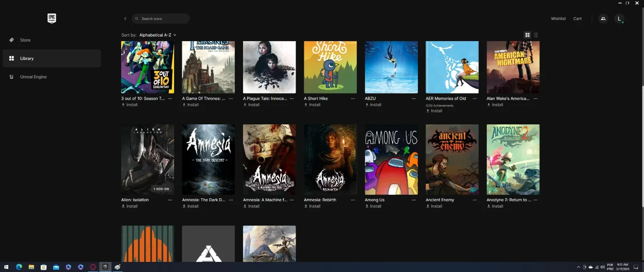Image resolution: width=644 pixels, height=272 pixels.
Task: Install A Short Hike
Action: coord(313,105)
